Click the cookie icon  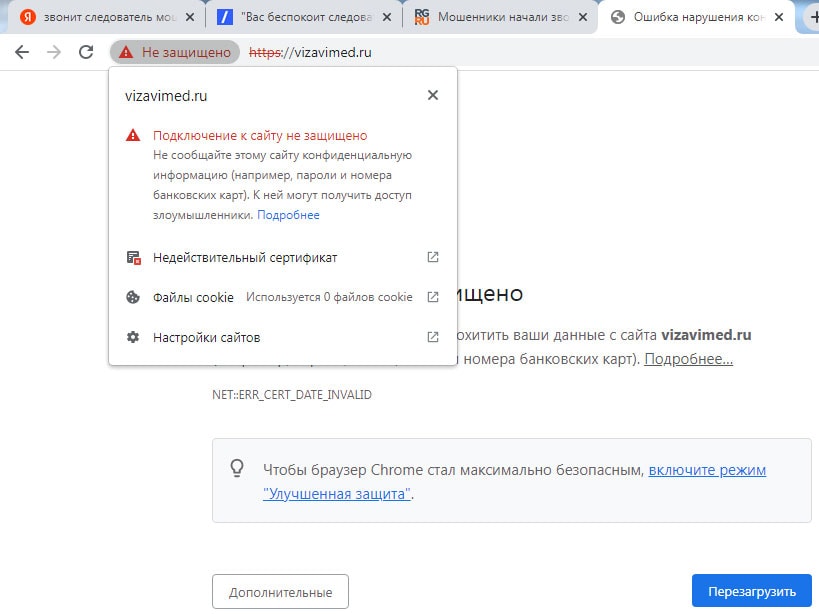133,297
